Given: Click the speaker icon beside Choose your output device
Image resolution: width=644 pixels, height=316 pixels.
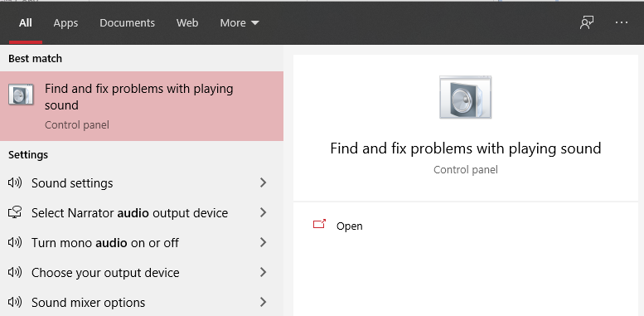Looking at the screenshot, I should (x=15, y=272).
